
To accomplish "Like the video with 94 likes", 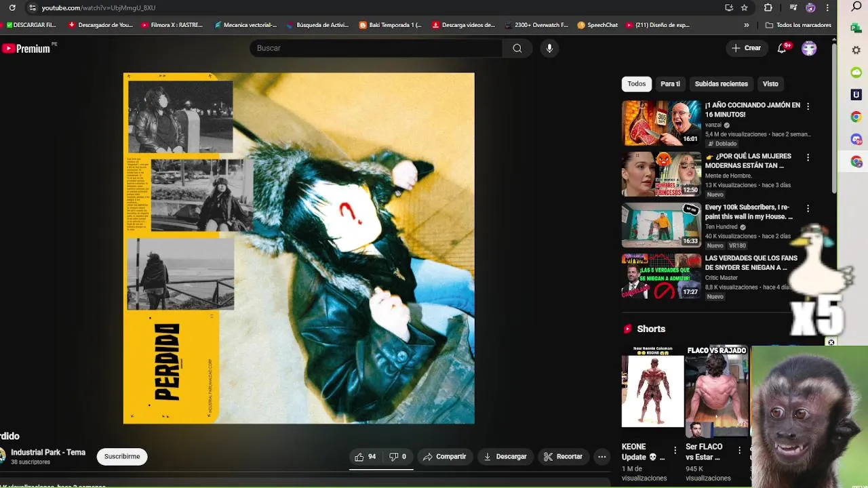I will tap(365, 457).
